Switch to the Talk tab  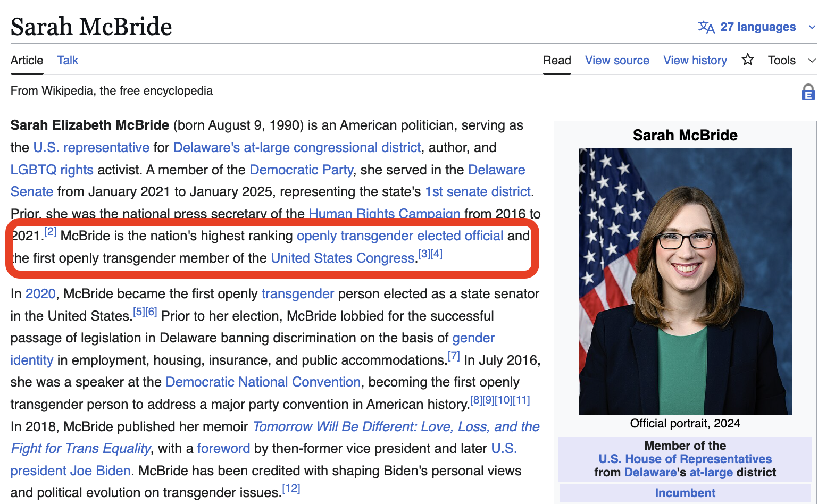pyautogui.click(x=68, y=60)
